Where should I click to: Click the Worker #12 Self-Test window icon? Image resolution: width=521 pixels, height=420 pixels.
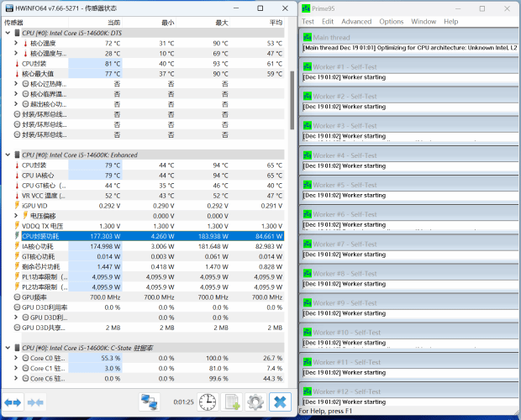(x=308, y=391)
